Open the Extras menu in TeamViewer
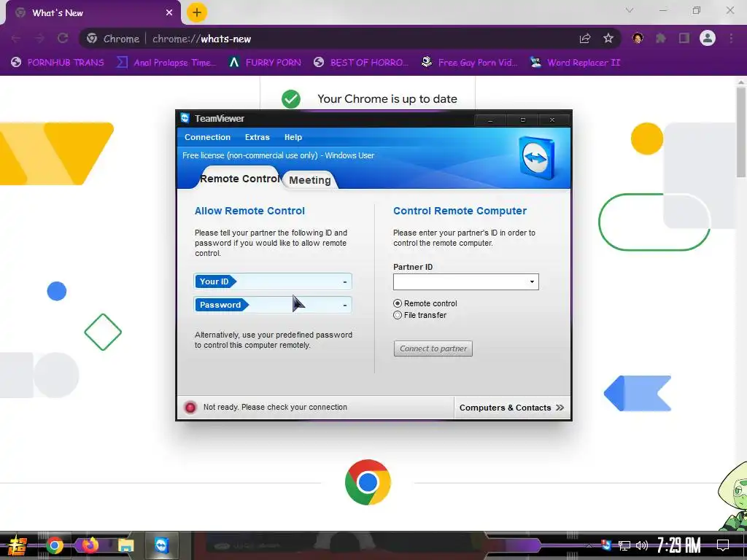Screen dimensions: 747x560 pyautogui.click(x=258, y=137)
